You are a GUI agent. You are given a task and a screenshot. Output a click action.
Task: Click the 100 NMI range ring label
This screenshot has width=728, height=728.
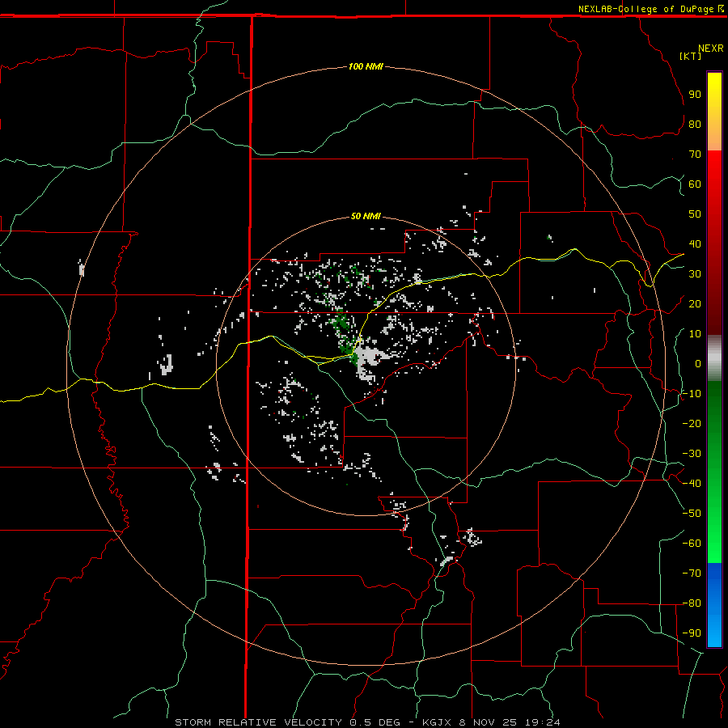pos(366,66)
